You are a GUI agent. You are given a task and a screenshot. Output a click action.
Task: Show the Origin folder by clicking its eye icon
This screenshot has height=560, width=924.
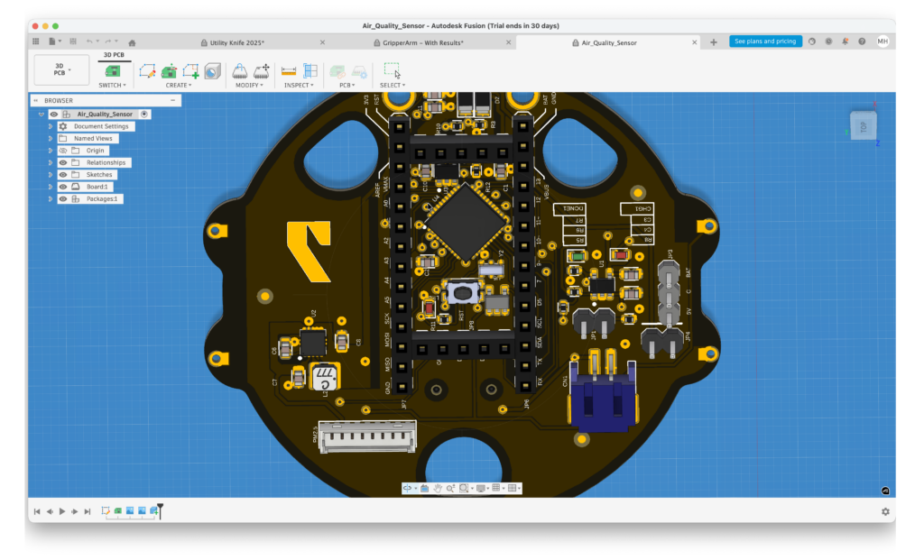64,151
